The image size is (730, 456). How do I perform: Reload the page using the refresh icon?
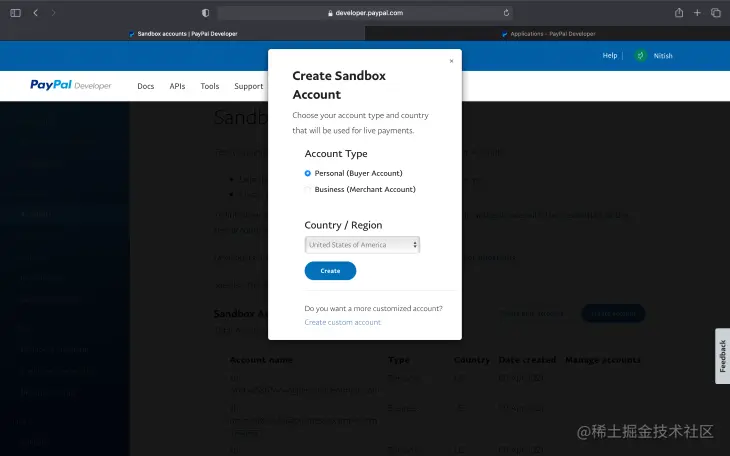(x=506, y=13)
